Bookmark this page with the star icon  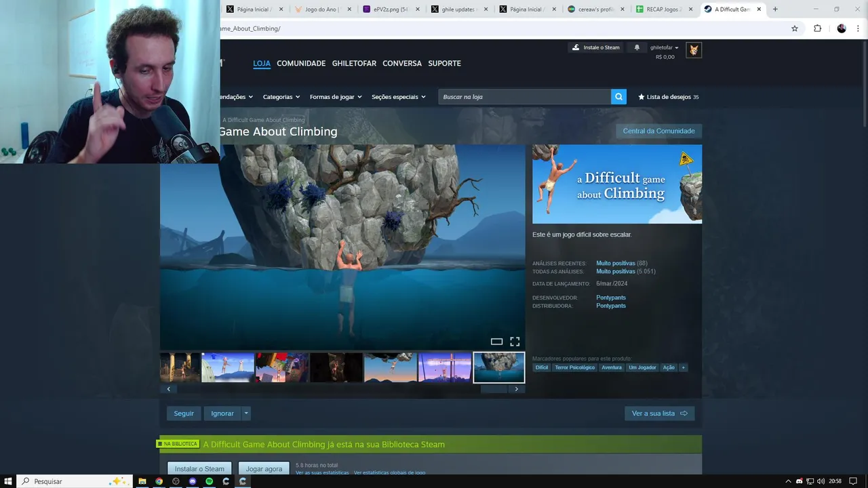tap(795, 28)
